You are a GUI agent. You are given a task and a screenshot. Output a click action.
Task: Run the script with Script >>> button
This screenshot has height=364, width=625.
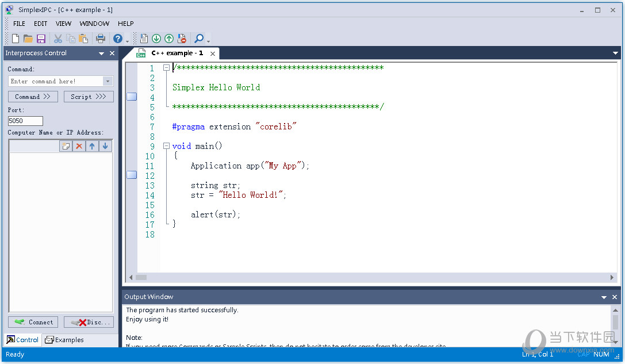(89, 97)
